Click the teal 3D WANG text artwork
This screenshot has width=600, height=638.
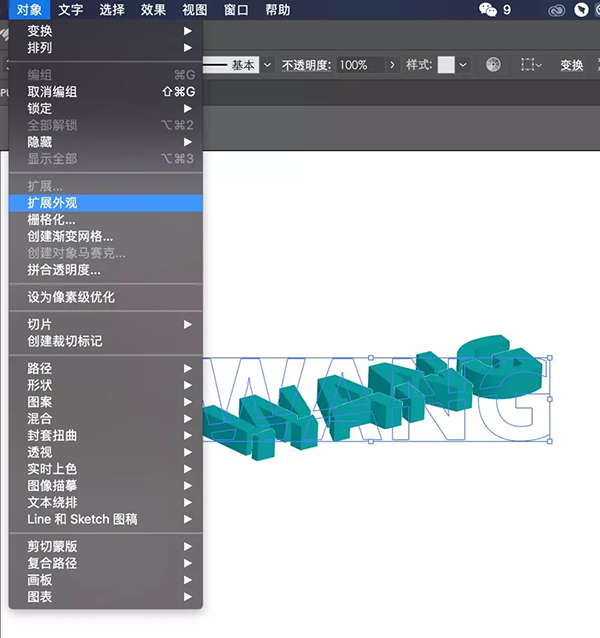(372, 398)
